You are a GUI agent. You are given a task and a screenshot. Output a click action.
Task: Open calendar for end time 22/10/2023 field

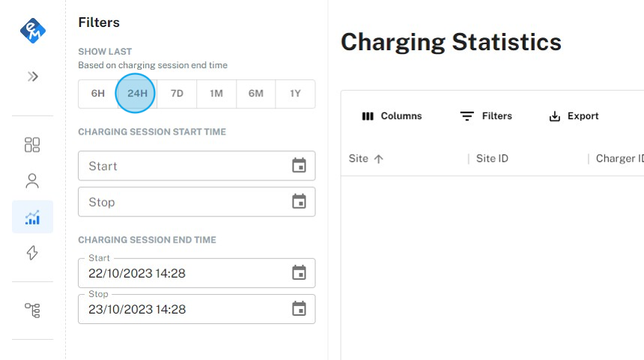click(x=299, y=273)
